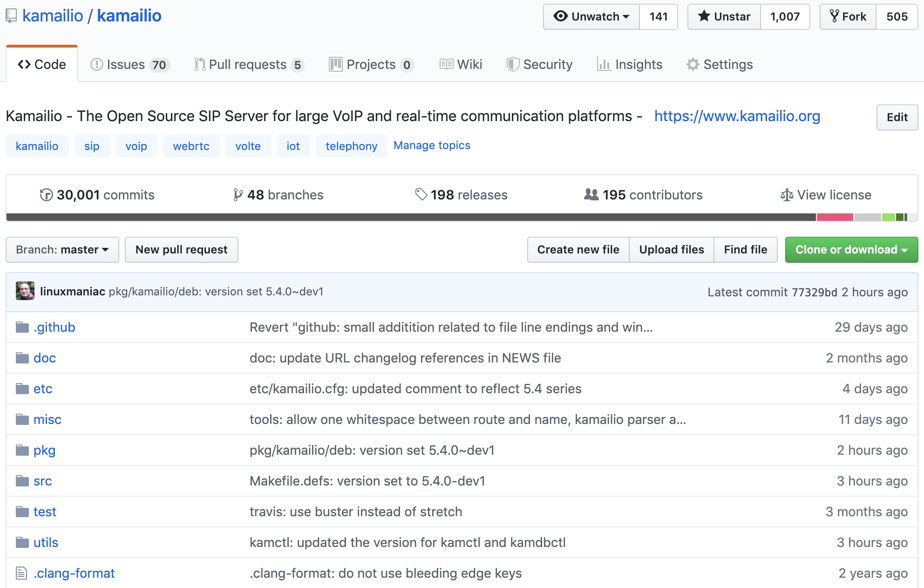
Task: Click New pull request button
Action: click(x=182, y=250)
